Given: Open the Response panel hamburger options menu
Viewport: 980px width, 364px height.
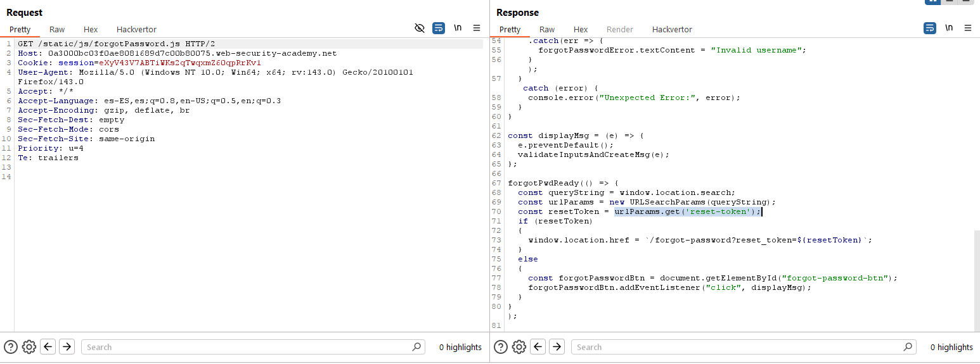Looking at the screenshot, I should click(x=967, y=28).
